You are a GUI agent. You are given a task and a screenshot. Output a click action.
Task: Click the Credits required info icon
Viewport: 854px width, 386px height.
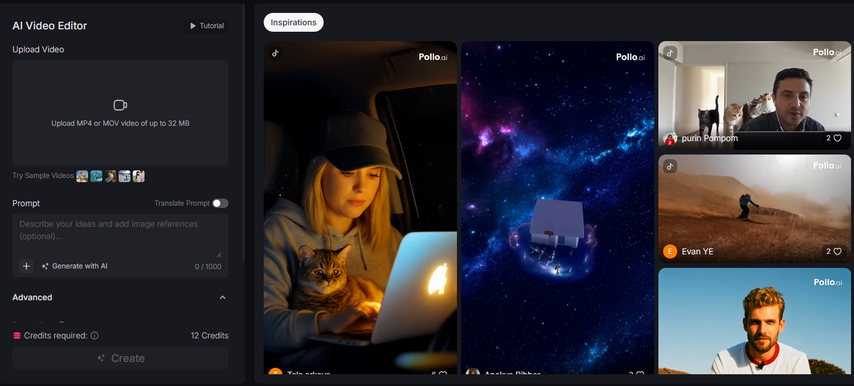pyautogui.click(x=94, y=335)
